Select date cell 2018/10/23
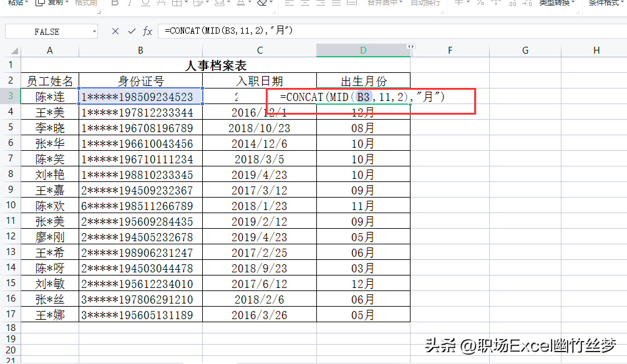This screenshot has height=364, width=627. tap(260, 127)
